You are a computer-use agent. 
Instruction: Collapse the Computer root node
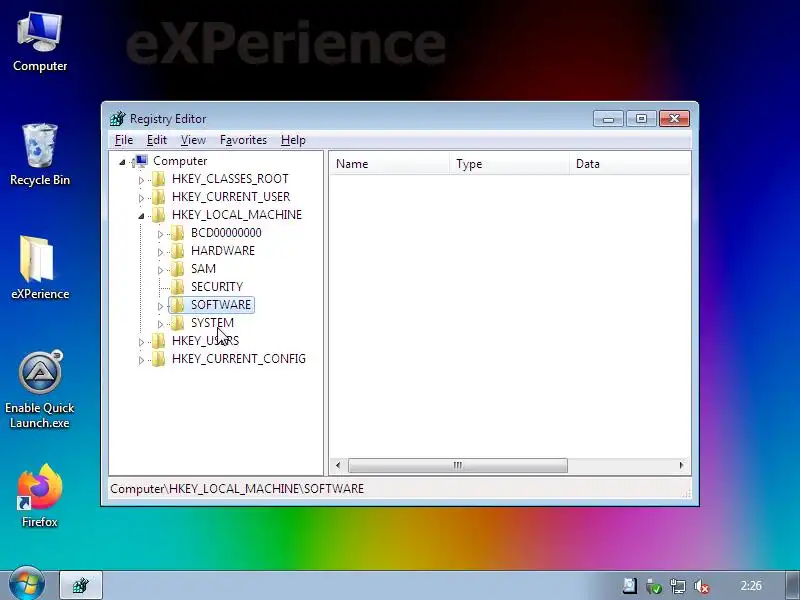tap(122, 162)
